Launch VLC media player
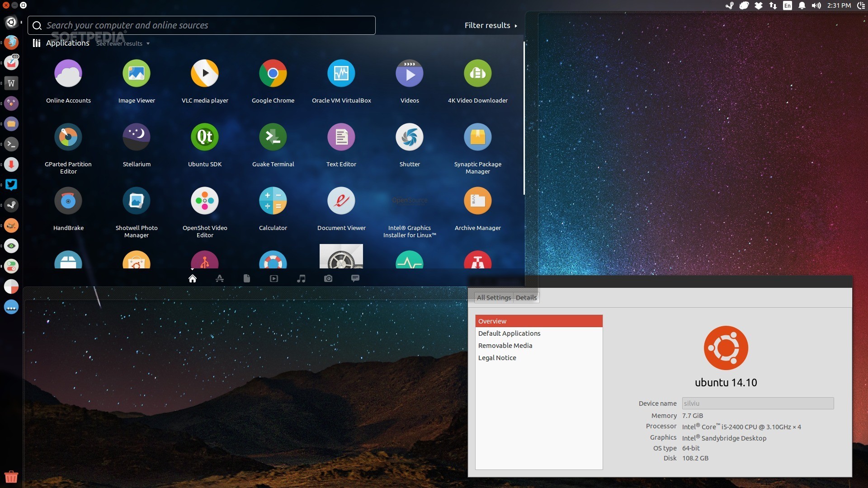The height and width of the screenshot is (488, 868). point(205,74)
